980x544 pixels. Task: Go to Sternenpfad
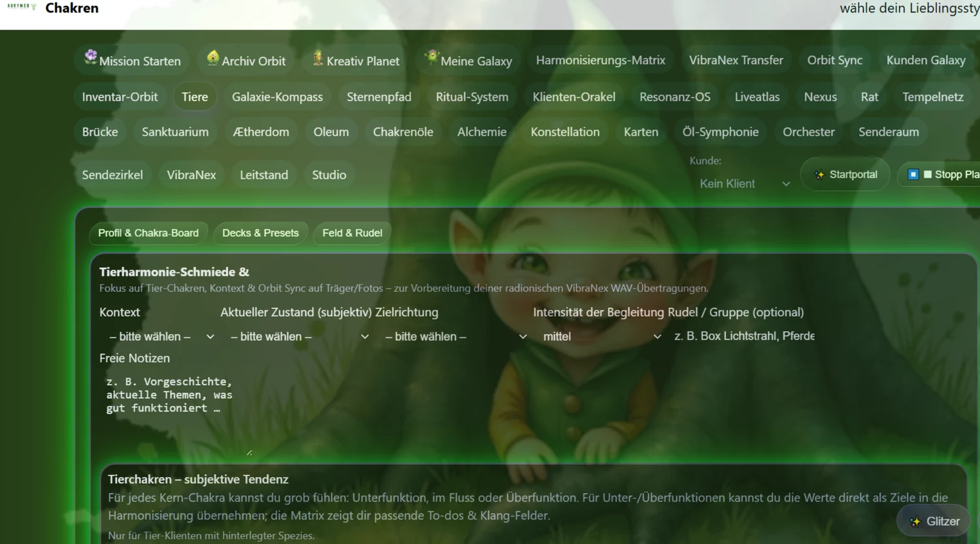point(379,97)
